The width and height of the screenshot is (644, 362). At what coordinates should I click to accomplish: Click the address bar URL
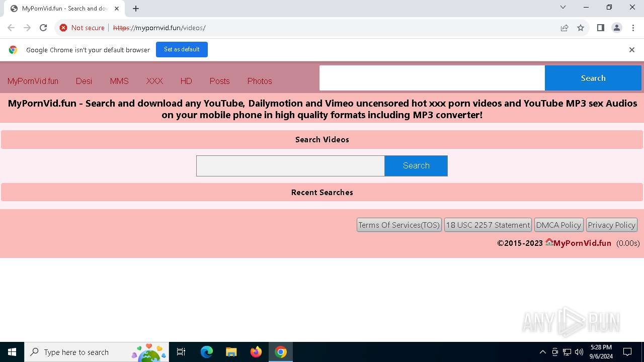point(159,28)
